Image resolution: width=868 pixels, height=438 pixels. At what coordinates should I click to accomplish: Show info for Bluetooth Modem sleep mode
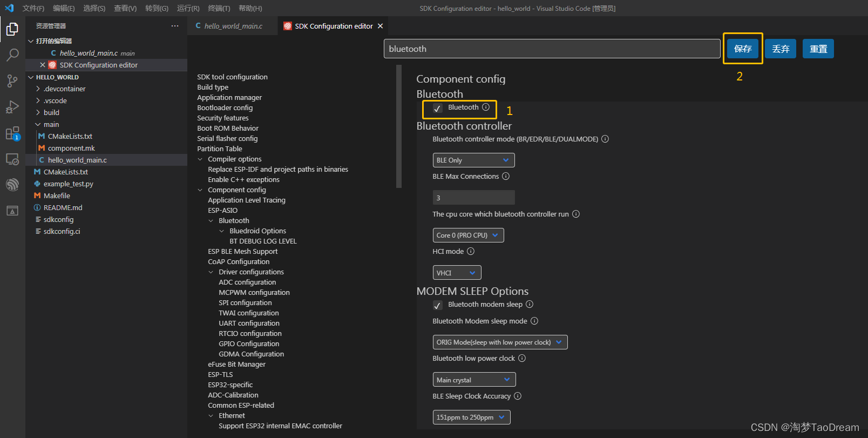click(534, 321)
